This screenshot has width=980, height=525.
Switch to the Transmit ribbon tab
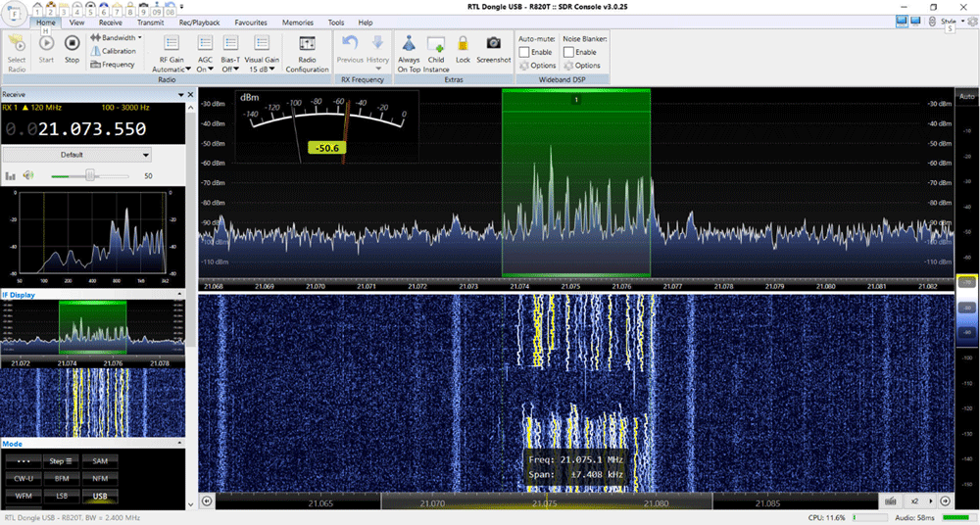(151, 23)
